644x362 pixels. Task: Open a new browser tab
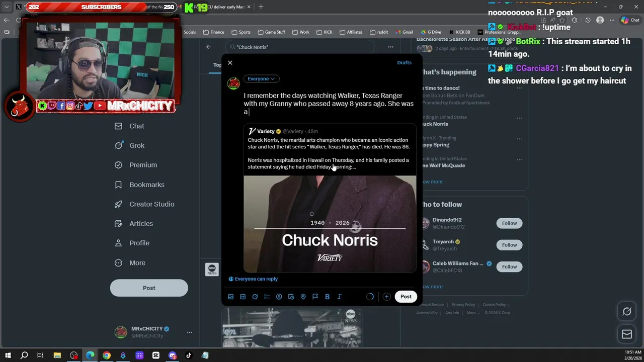point(261,7)
